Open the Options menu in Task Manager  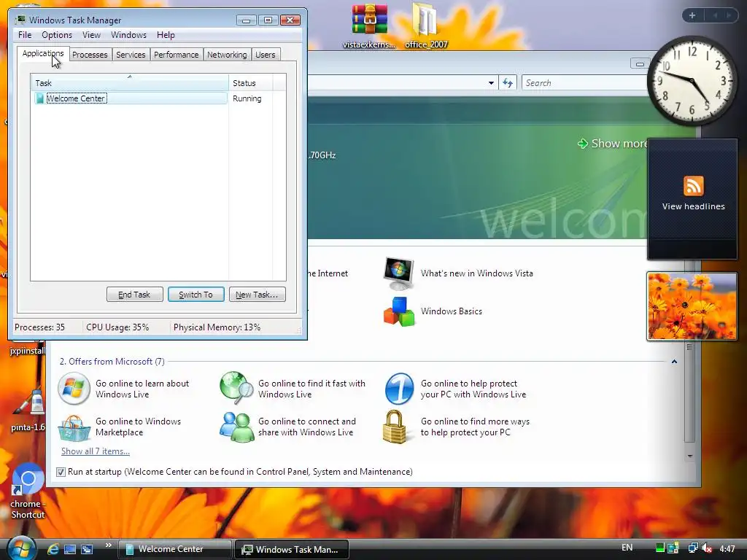coord(57,35)
